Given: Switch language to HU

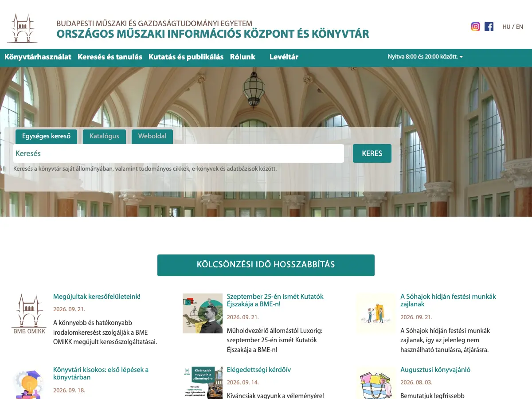Looking at the screenshot, I should [x=506, y=27].
